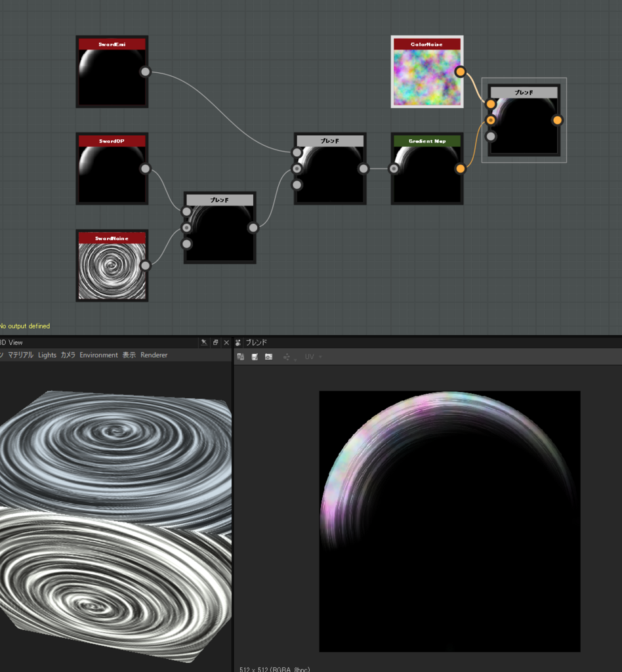Click the save image icon in 2D view toolbar

click(x=255, y=356)
